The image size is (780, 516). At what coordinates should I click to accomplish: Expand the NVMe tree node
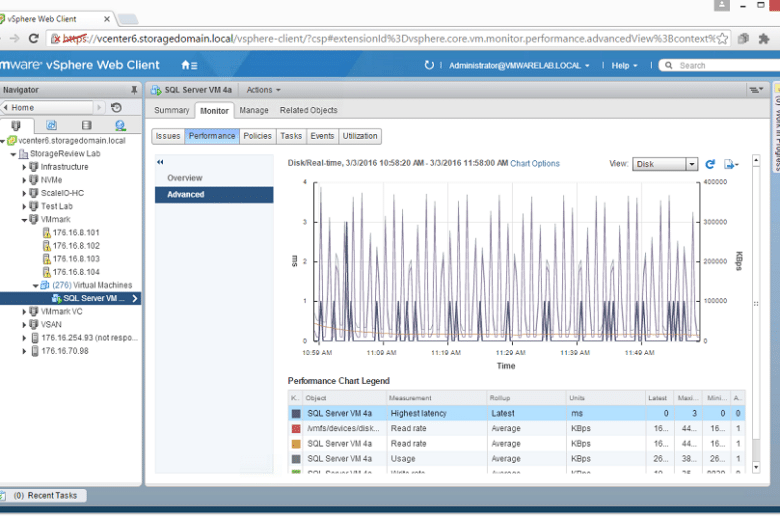click(x=24, y=180)
